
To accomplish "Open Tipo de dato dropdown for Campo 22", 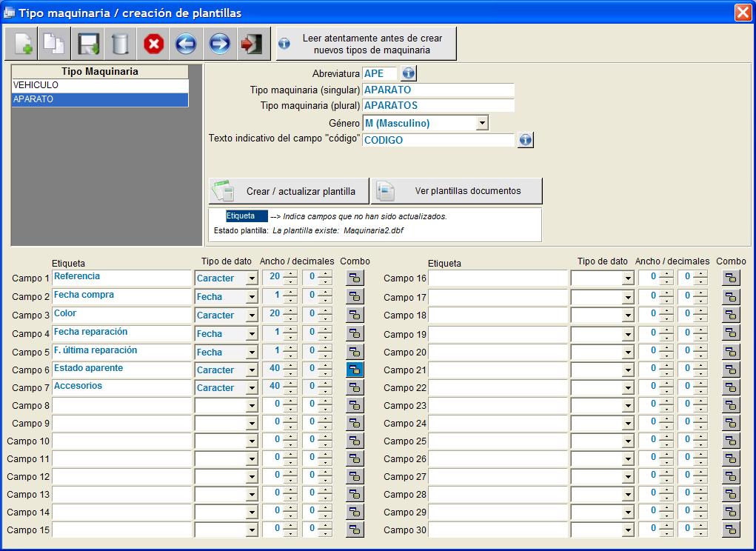I will pos(628,388).
